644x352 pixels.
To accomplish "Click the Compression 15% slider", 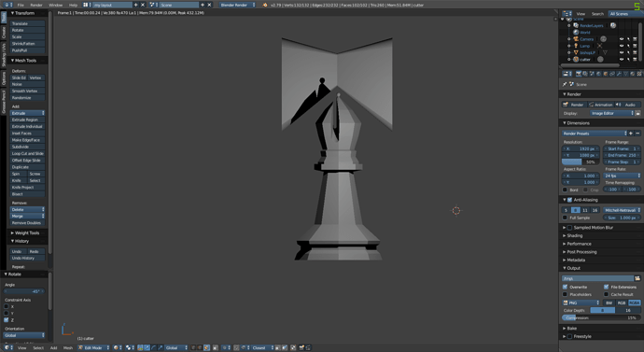I will coord(601,317).
